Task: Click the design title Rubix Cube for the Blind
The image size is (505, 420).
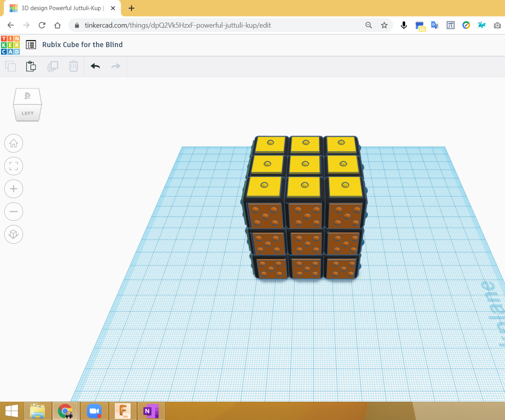Action: coord(82,45)
